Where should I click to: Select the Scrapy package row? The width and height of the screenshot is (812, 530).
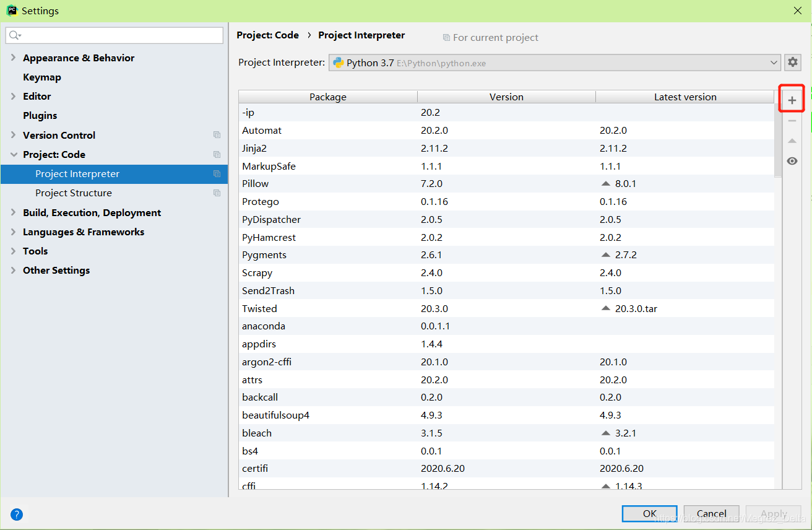pyautogui.click(x=506, y=273)
